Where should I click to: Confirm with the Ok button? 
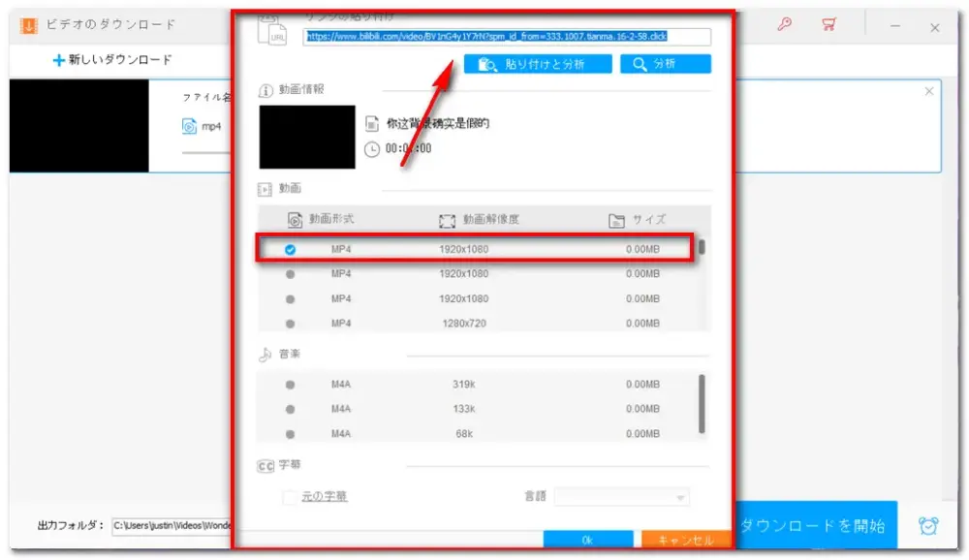coord(587,540)
